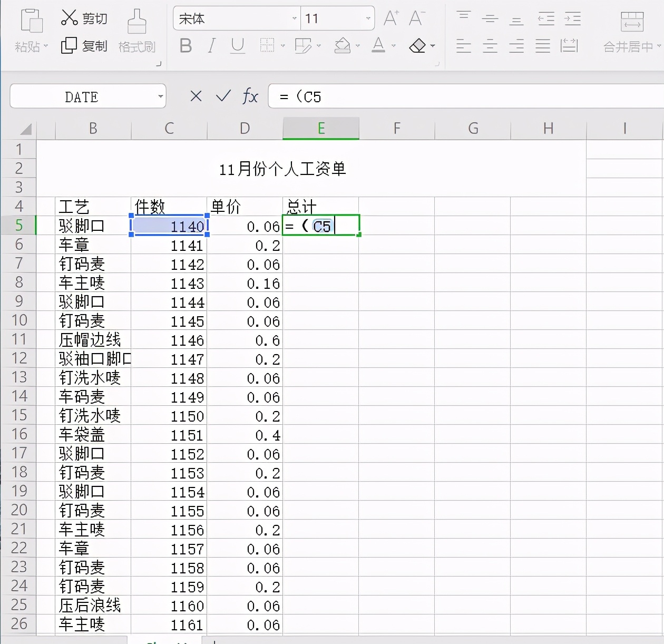664x644 pixels.
Task: Open the font color dropdown arrow
Action: coord(394,46)
